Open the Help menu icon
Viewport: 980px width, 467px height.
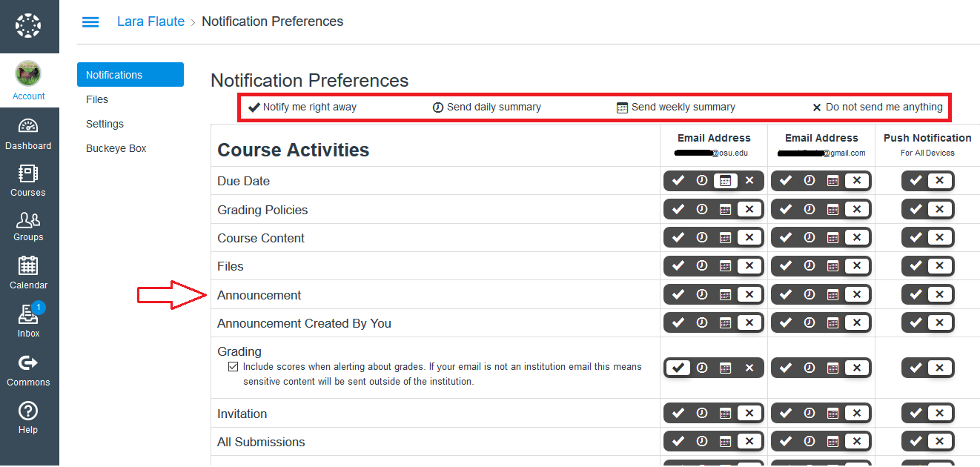[x=28, y=417]
